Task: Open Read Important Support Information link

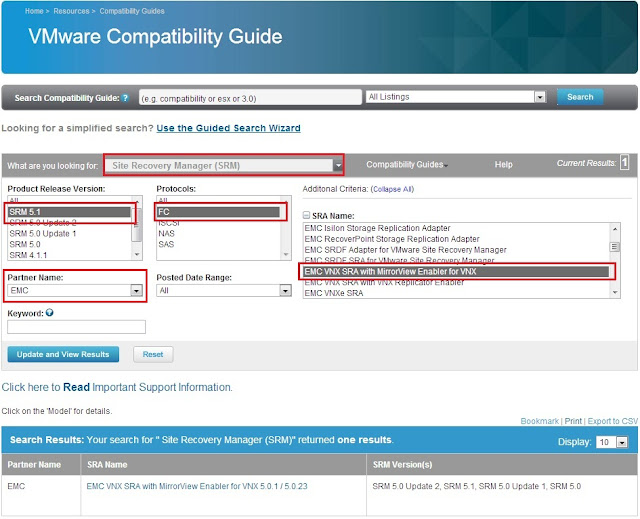Action: 117,387
